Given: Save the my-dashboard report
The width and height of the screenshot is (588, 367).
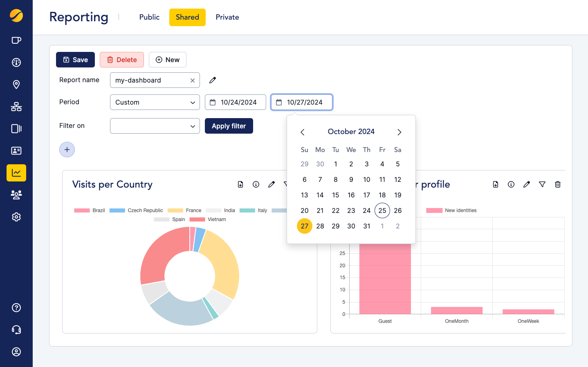Looking at the screenshot, I should pyautogui.click(x=75, y=60).
